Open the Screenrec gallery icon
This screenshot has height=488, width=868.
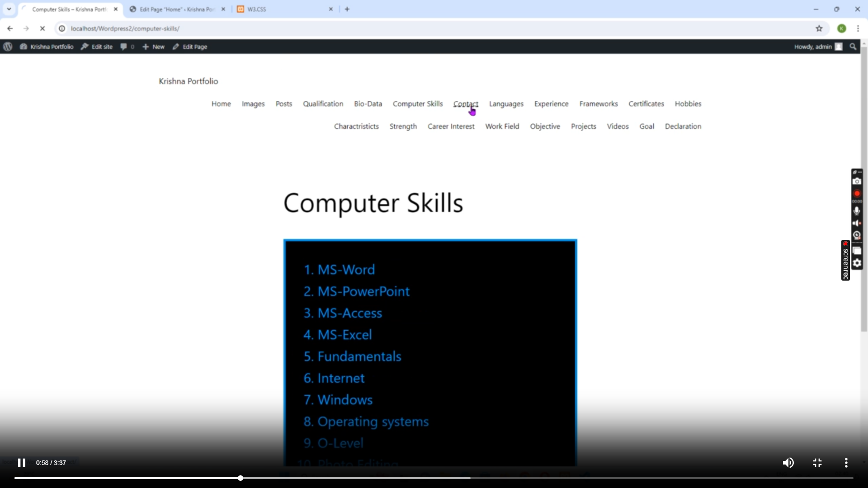857,251
